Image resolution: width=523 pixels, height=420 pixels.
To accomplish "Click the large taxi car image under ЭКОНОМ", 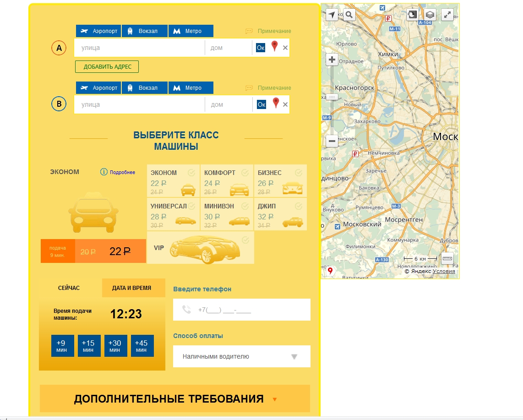I will click(x=93, y=212).
